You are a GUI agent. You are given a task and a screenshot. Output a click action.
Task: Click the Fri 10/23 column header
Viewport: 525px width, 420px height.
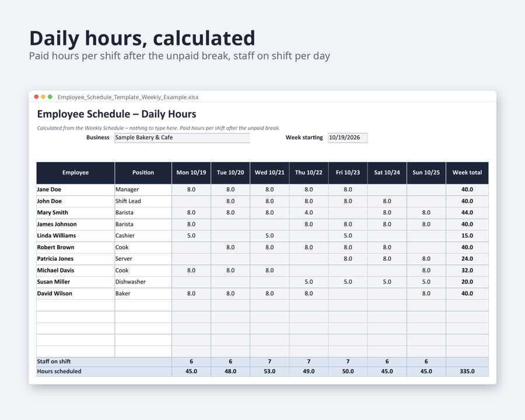tap(348, 173)
